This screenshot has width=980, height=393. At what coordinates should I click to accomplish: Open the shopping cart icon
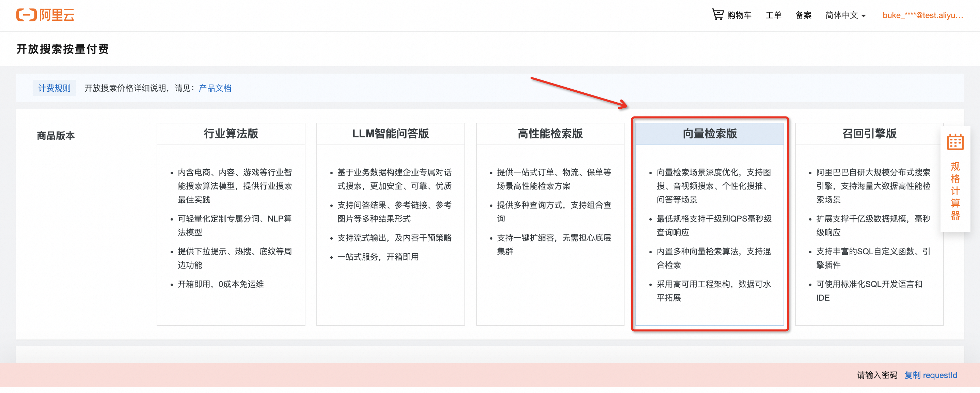(717, 14)
